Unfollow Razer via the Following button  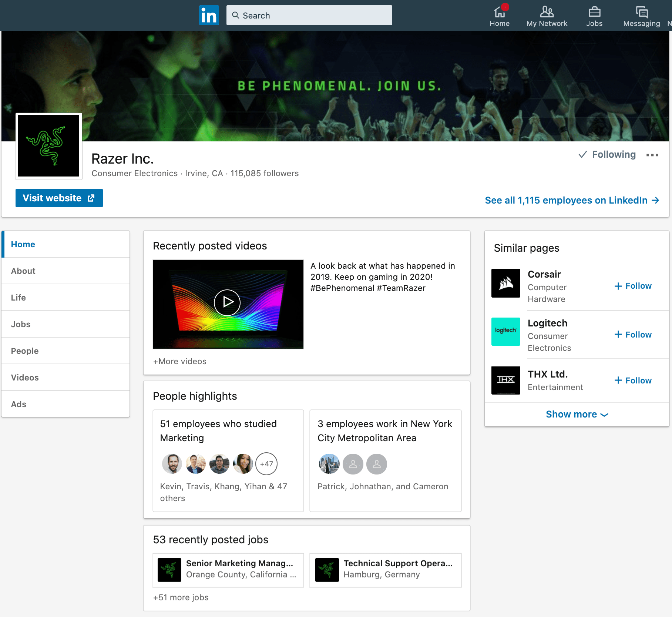606,154
